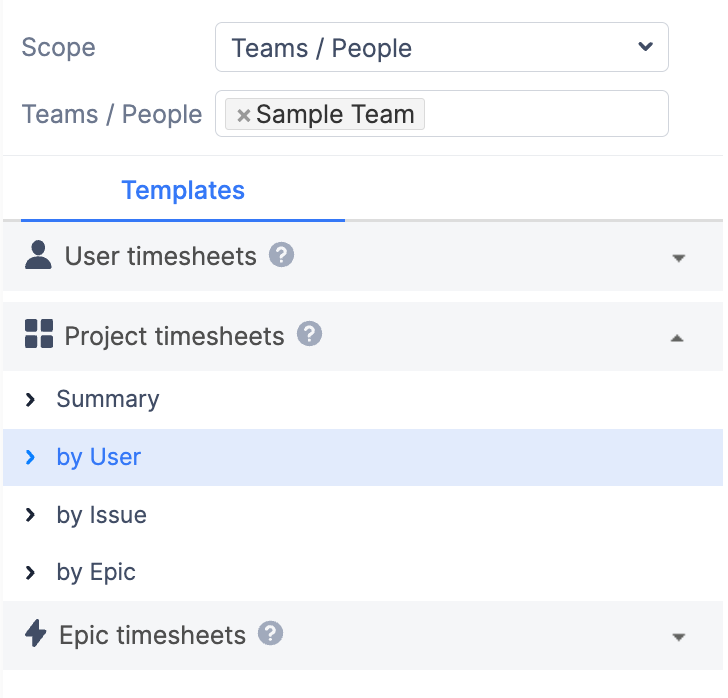Collapse the Project timesheets section
The image size is (728, 698).
677,339
